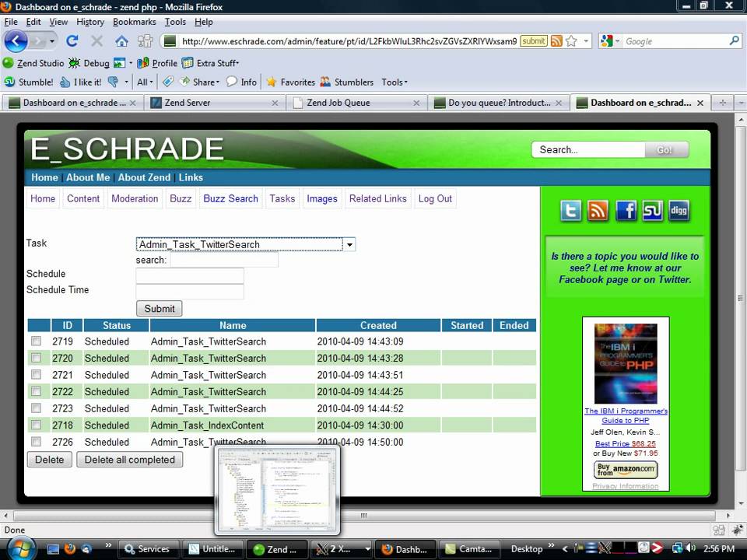
Task: Go to the browser Home icon
Action: [x=121, y=41]
